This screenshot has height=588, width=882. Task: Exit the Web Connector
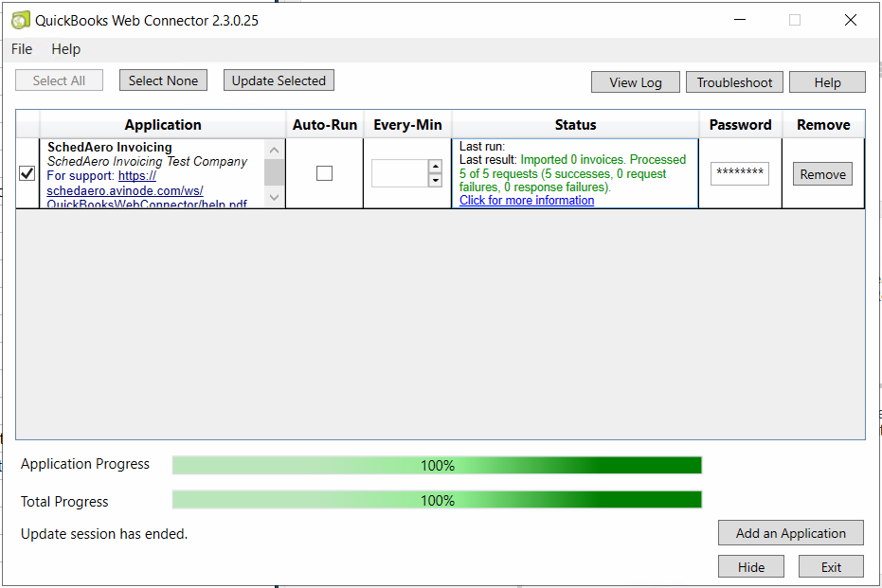coord(831,566)
